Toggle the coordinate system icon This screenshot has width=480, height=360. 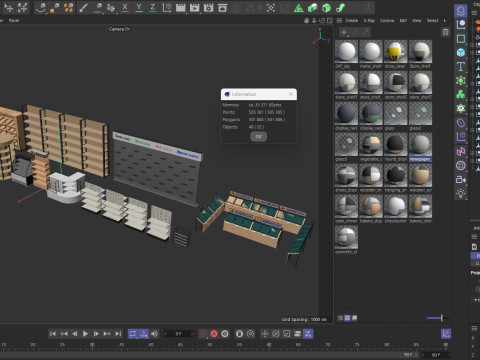pyautogui.click(x=167, y=7)
